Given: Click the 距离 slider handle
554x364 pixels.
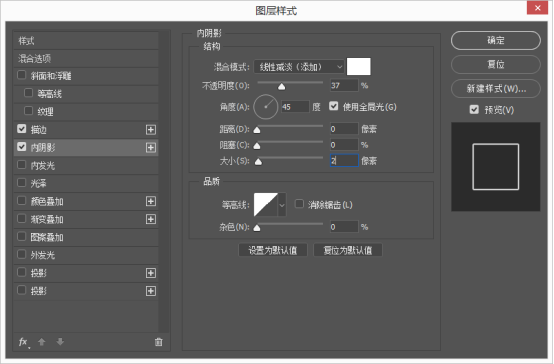Looking at the screenshot, I should tap(257, 130).
